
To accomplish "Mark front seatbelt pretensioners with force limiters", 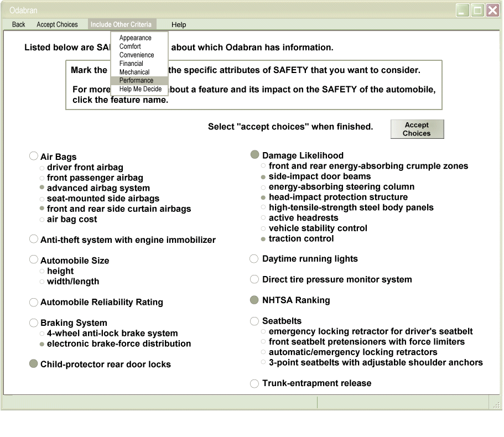I will (x=263, y=341).
